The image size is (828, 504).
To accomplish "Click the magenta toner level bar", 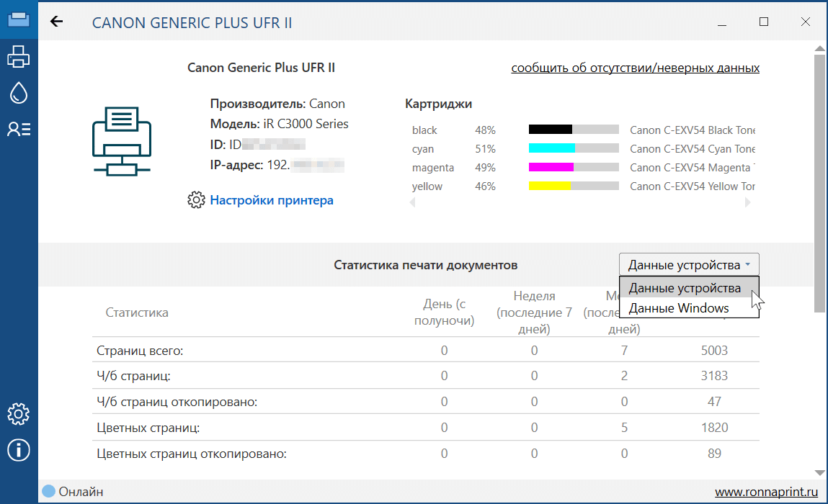I will [x=574, y=167].
